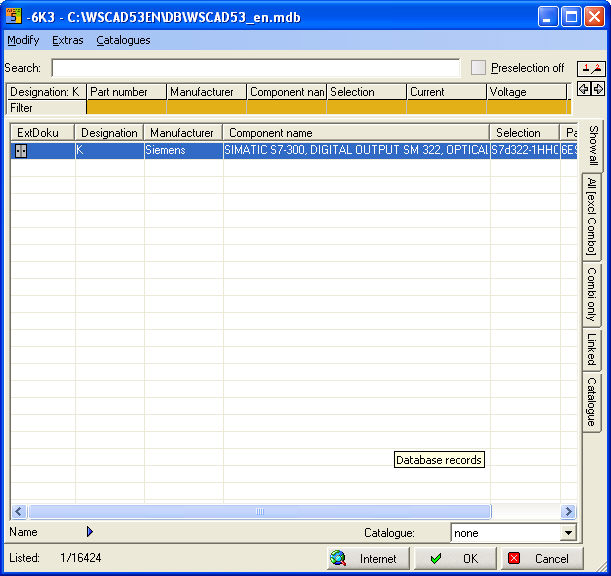Toggle the Preselection off checkbox
The width and height of the screenshot is (611, 576).
(x=478, y=68)
